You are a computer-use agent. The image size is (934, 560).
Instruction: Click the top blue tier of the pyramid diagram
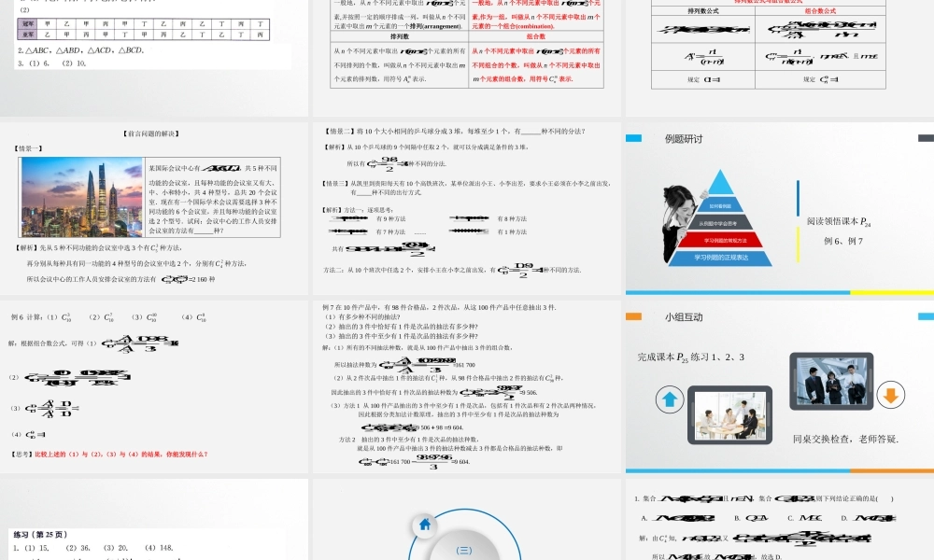(719, 185)
